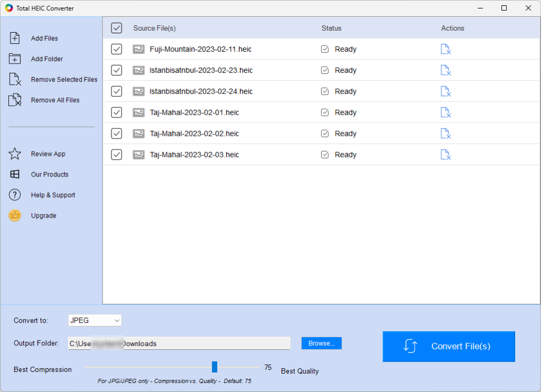
Task: Click Remove All Files label
Action: 55,100
